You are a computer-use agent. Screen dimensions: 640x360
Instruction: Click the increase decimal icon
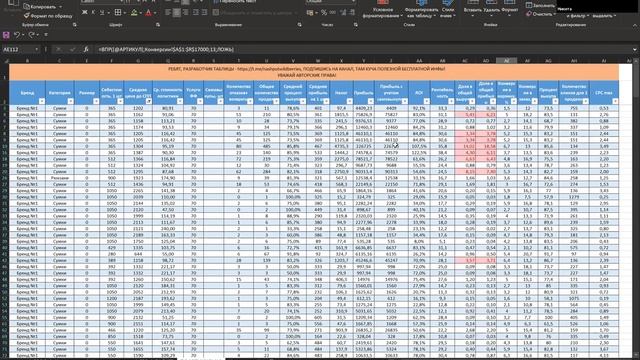(343, 13)
